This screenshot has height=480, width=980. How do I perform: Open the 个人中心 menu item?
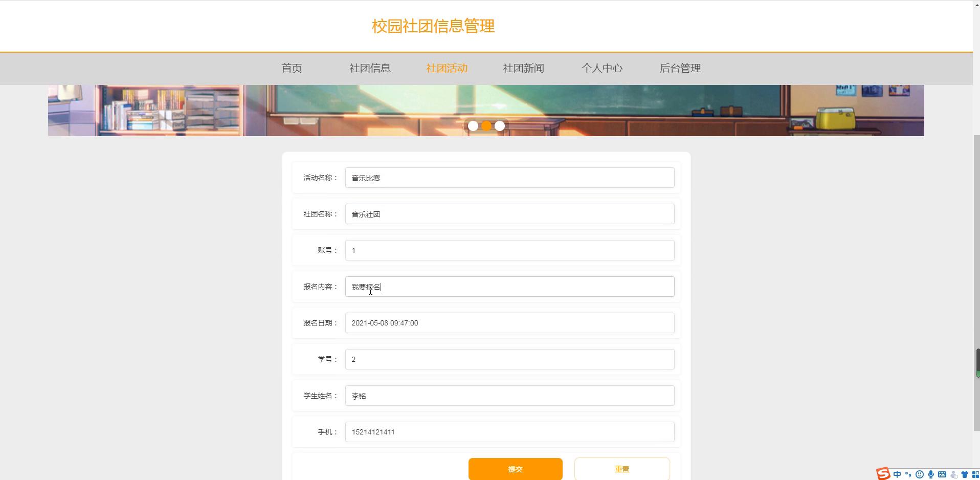(x=602, y=68)
